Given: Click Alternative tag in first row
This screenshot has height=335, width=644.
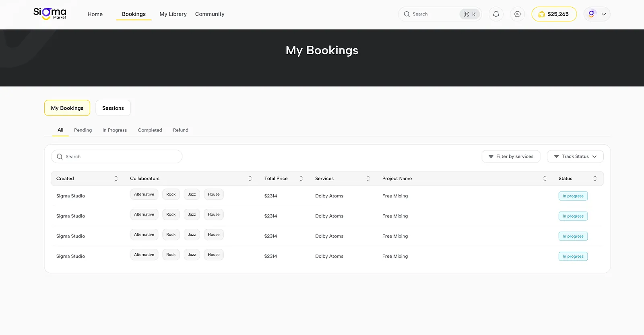Looking at the screenshot, I should (x=144, y=194).
